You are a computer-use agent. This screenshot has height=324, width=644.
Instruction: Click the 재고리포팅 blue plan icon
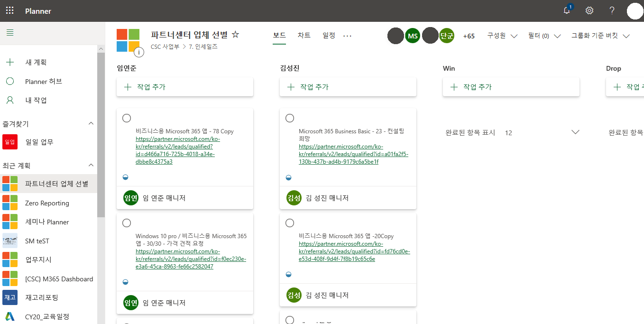[10, 297]
